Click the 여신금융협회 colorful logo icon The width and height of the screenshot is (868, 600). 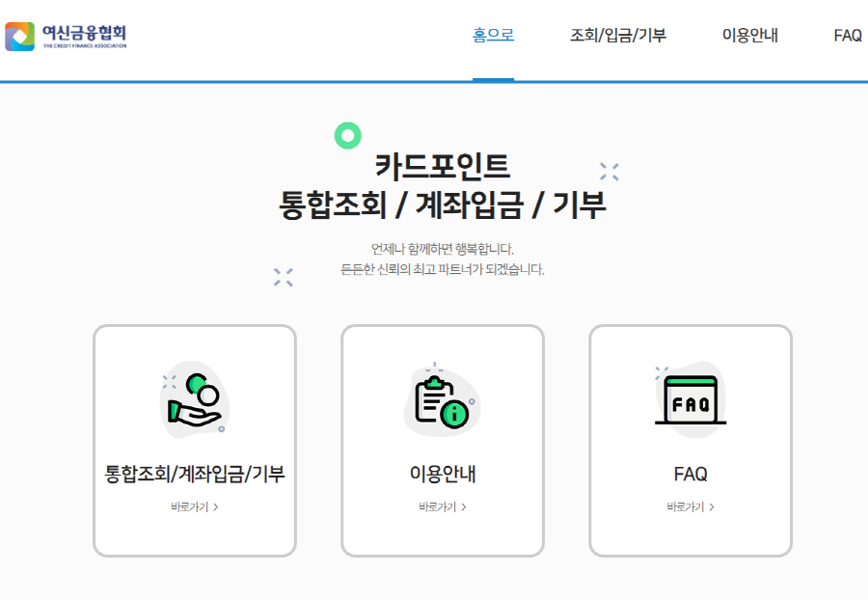(x=19, y=37)
